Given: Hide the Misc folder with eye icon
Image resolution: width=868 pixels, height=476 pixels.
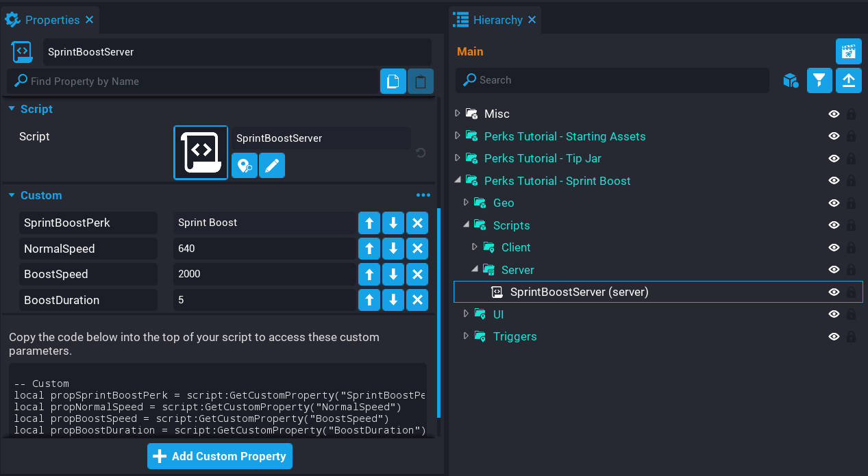Looking at the screenshot, I should point(834,114).
